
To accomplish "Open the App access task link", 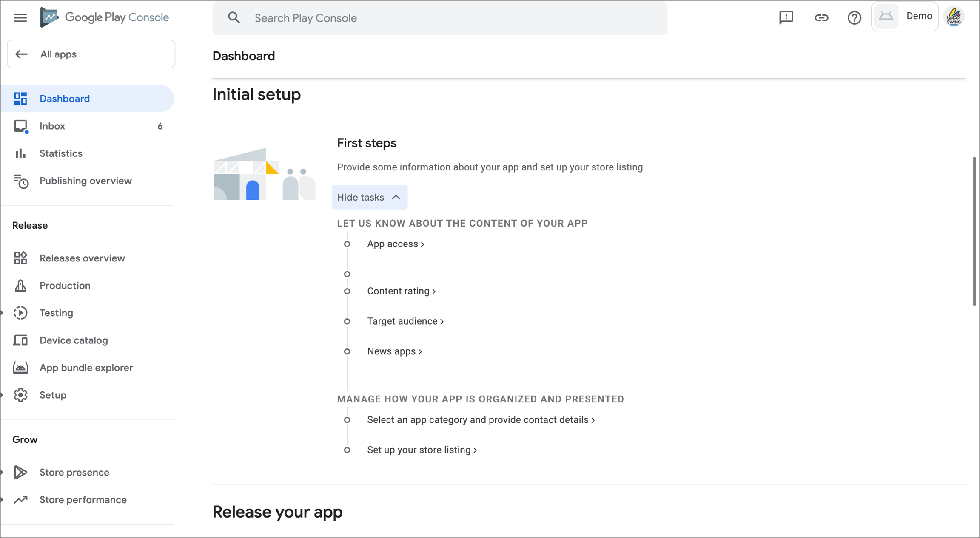I will click(x=395, y=244).
